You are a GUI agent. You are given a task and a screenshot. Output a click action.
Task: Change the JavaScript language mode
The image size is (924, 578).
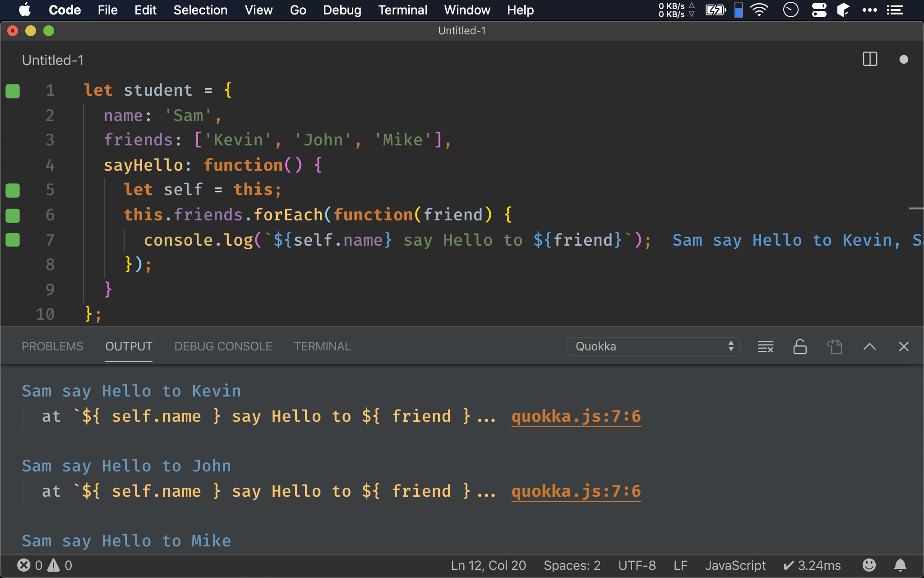[x=735, y=565]
